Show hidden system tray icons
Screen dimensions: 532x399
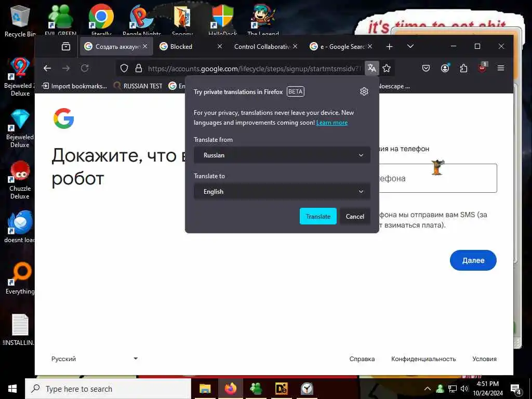(428, 389)
